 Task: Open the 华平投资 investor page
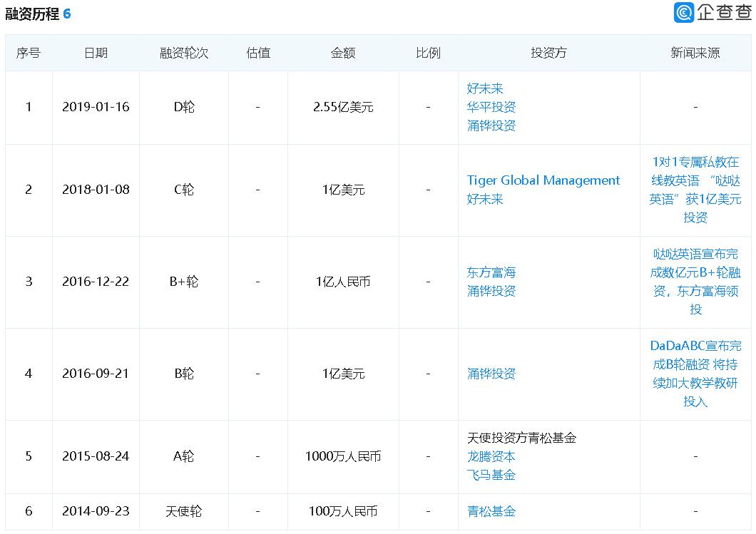click(491, 108)
